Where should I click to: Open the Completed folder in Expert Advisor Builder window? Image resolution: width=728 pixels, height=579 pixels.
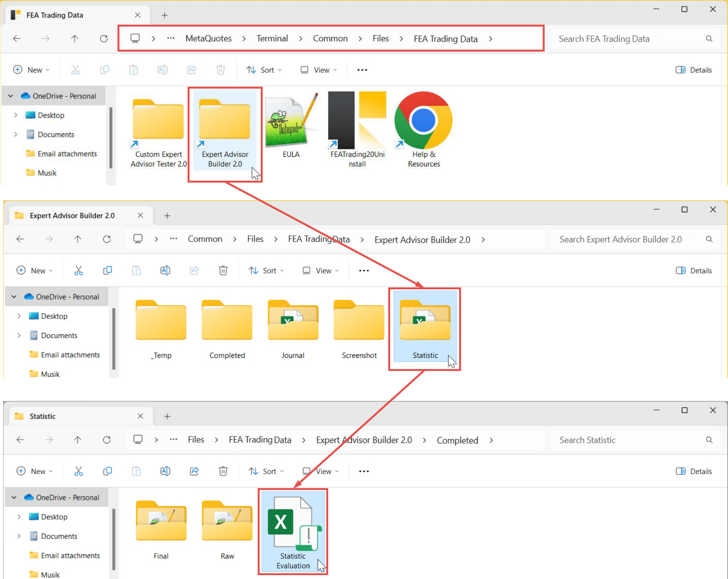(227, 329)
